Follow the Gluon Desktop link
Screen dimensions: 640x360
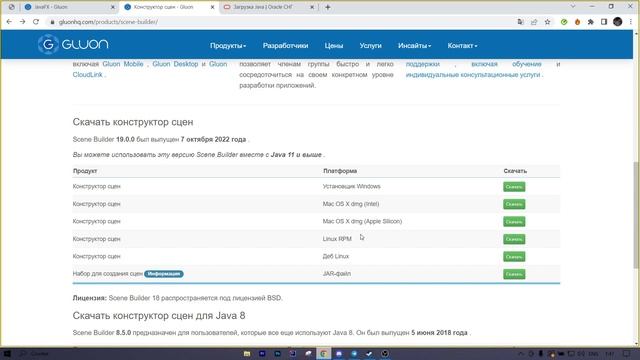[x=175, y=64]
